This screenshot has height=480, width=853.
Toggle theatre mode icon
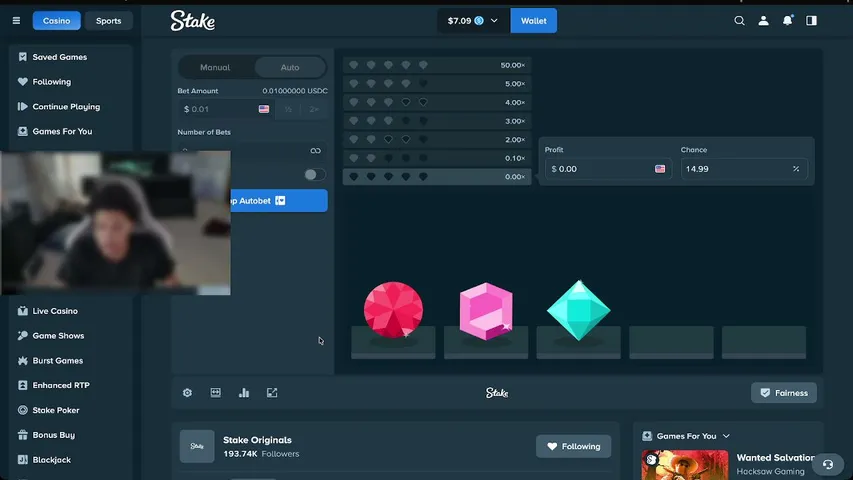point(215,393)
